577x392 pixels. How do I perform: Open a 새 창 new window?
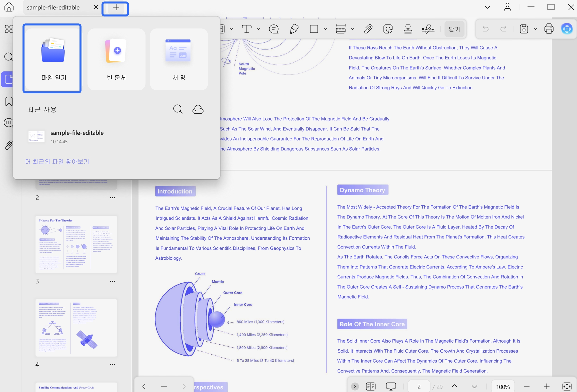coord(179,59)
